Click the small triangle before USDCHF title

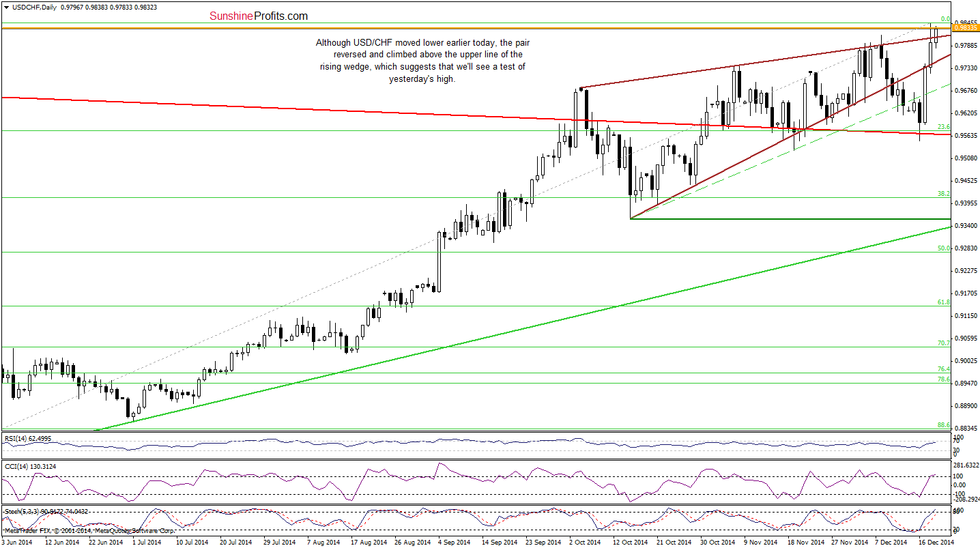pyautogui.click(x=5, y=7)
